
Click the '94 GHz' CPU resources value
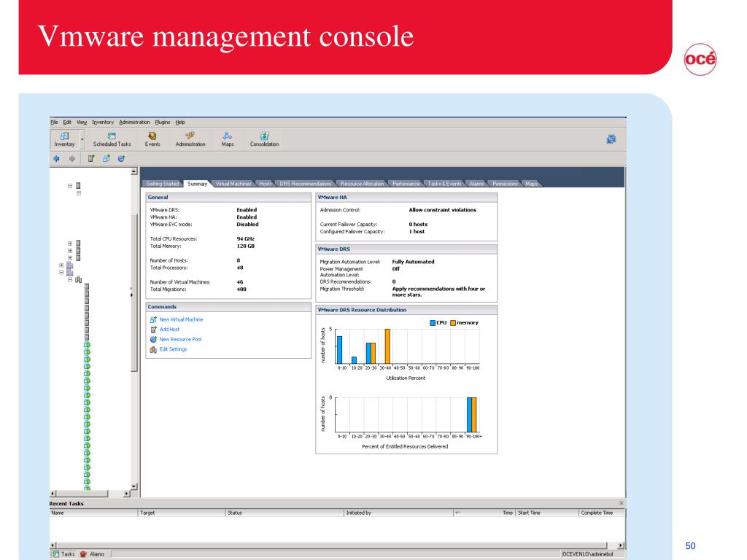click(245, 239)
